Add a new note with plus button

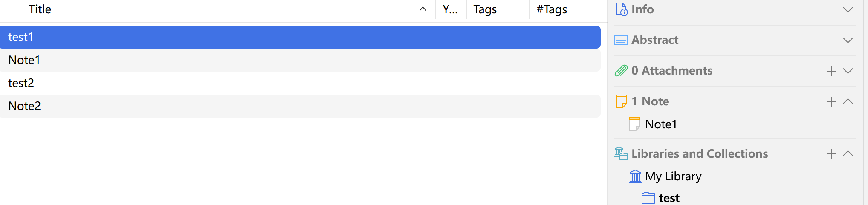click(x=831, y=102)
